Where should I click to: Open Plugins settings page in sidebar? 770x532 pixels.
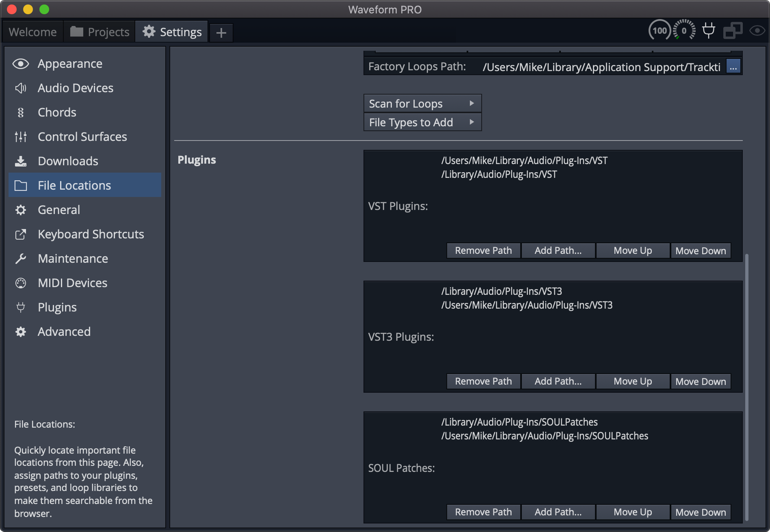pos(85,307)
